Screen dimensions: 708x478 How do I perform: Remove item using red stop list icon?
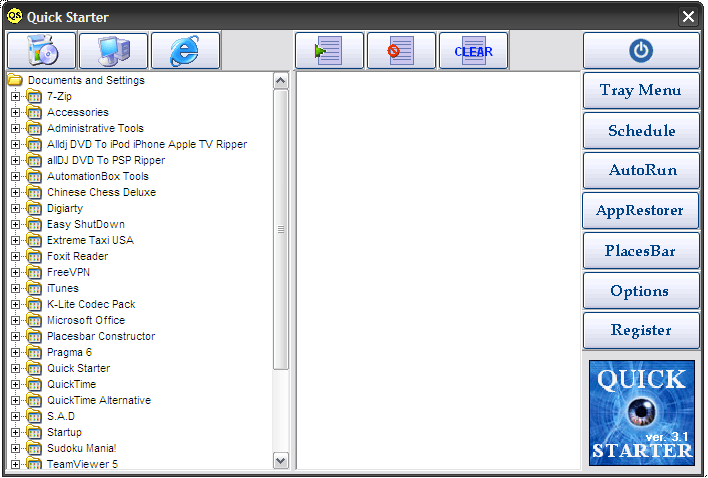click(x=401, y=50)
